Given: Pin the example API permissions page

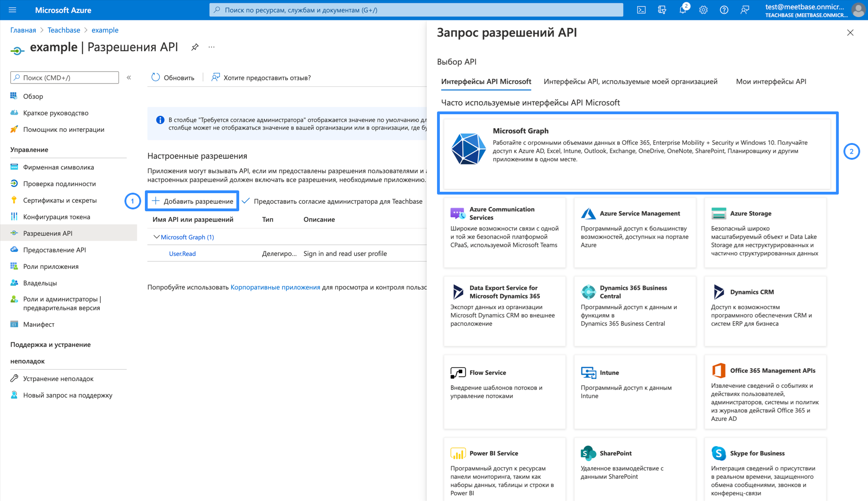Looking at the screenshot, I should pos(195,47).
